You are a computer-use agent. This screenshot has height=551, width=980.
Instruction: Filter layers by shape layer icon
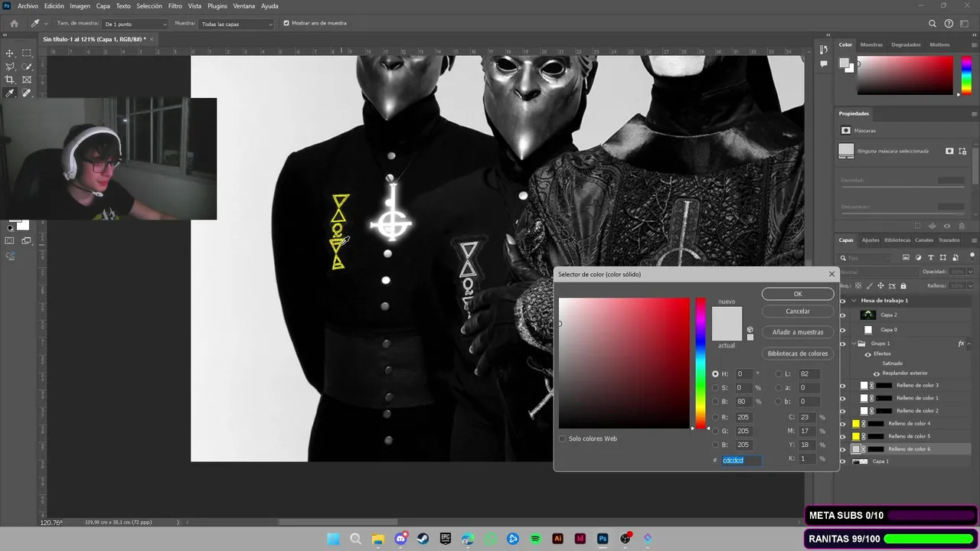[x=942, y=258]
